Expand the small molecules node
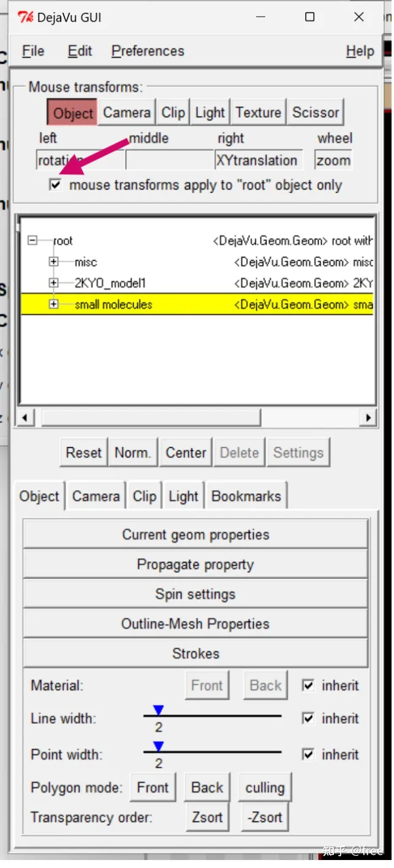Screen dimensions: 394x868 (x=54, y=304)
